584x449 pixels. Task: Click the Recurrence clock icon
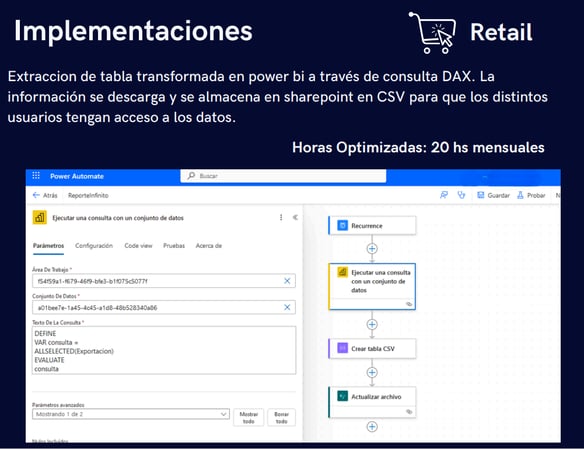342,225
